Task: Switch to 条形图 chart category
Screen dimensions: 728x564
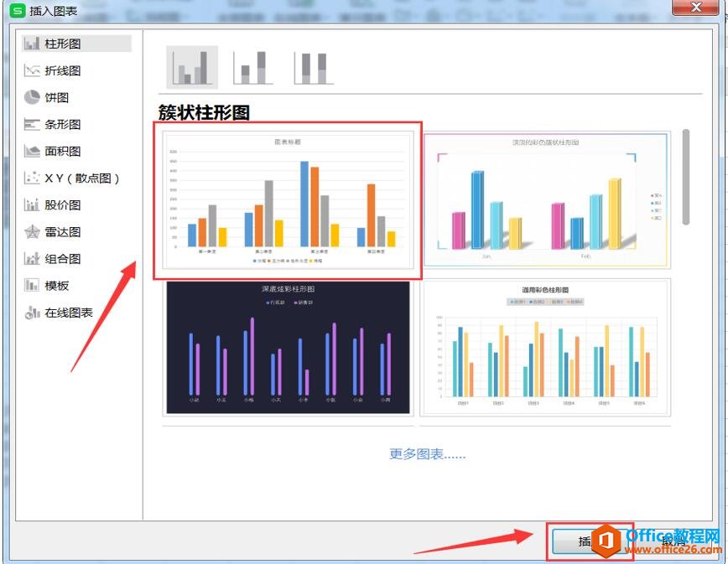Action: [63, 124]
